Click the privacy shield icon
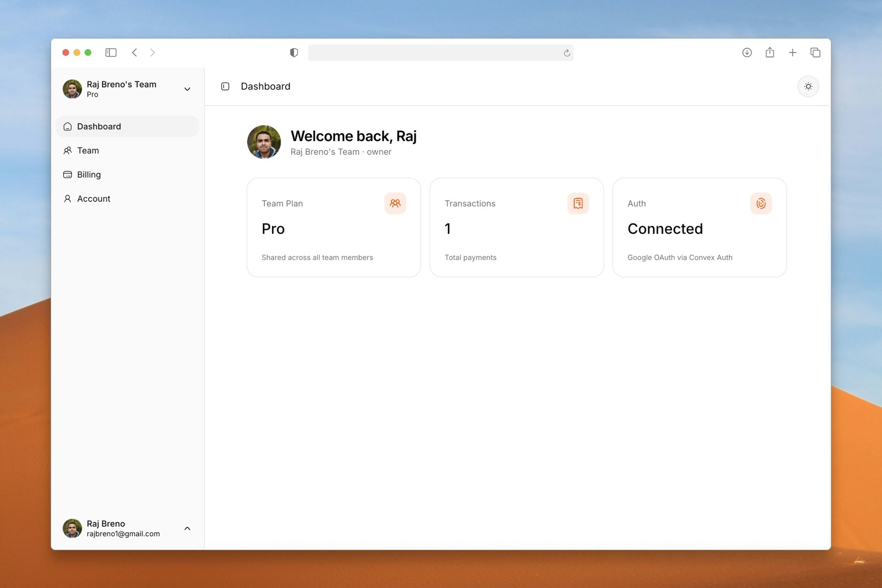This screenshot has height=588, width=882. click(294, 52)
